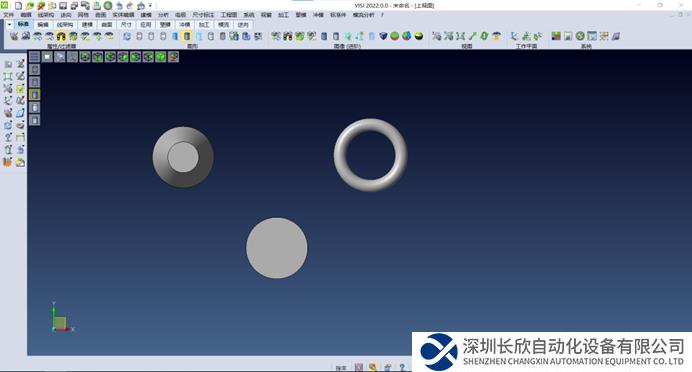
Task: Click the black and yellow sphere icon
Action: click(419, 36)
